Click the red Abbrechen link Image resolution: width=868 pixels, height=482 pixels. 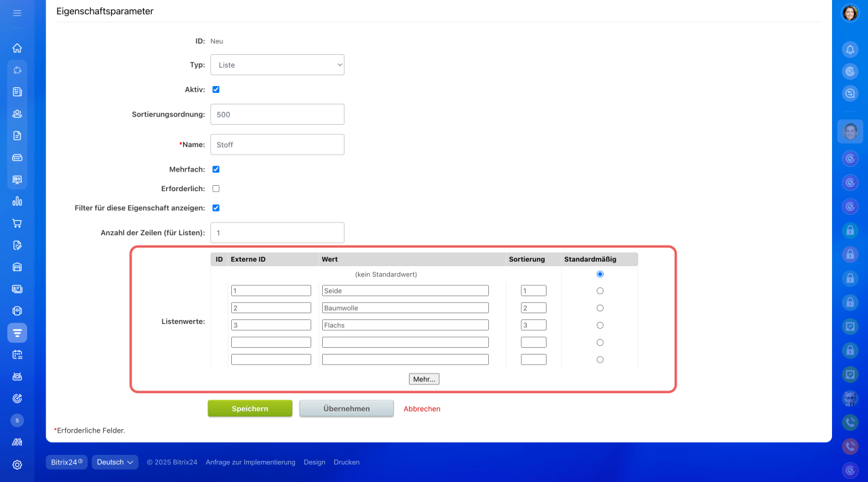[x=422, y=409]
